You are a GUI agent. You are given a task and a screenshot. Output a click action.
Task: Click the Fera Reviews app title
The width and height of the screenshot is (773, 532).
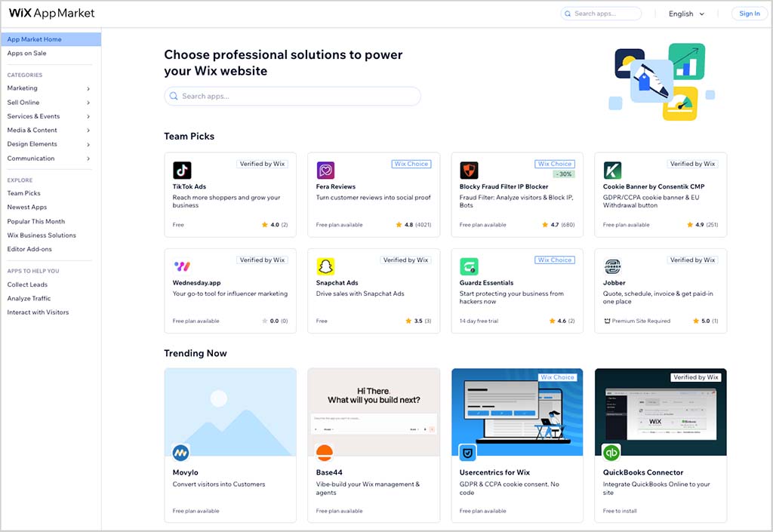336,186
